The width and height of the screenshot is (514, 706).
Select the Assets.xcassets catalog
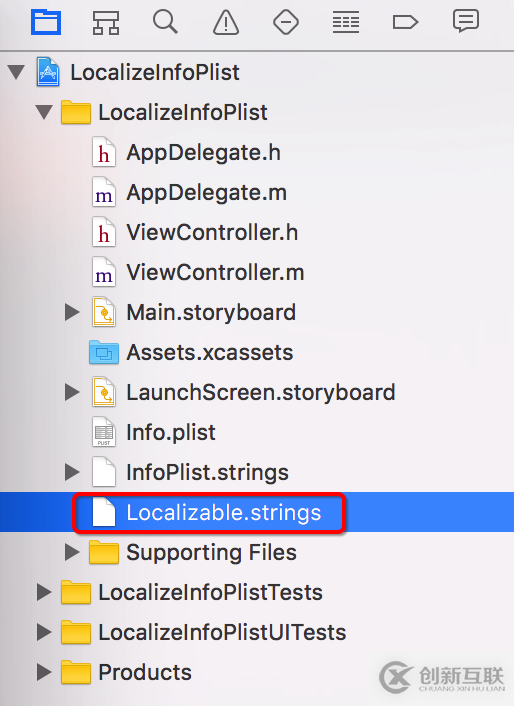point(210,352)
